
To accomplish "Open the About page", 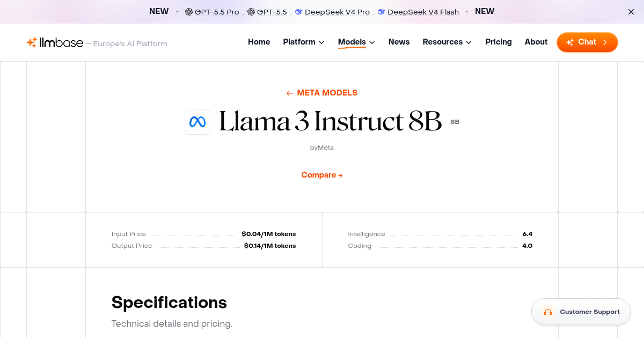I will point(536,41).
